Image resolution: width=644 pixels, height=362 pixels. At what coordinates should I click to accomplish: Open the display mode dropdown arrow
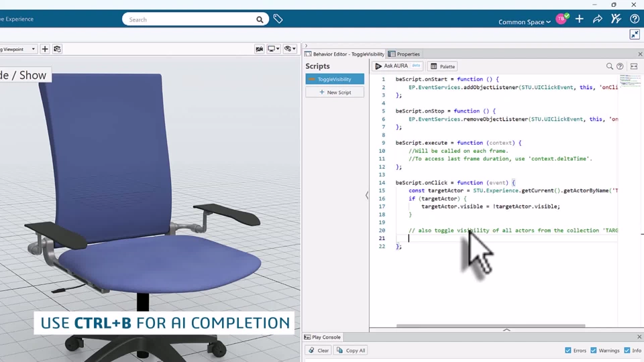[278, 49]
